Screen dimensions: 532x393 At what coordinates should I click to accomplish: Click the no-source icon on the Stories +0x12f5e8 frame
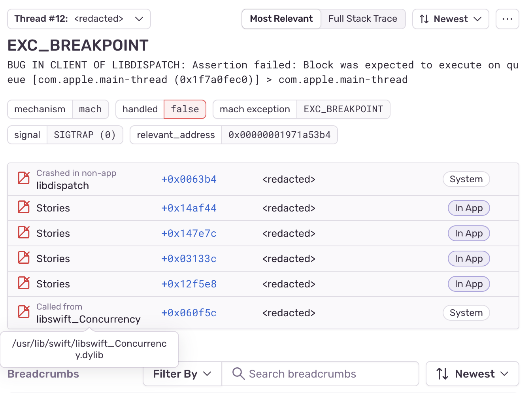click(24, 283)
